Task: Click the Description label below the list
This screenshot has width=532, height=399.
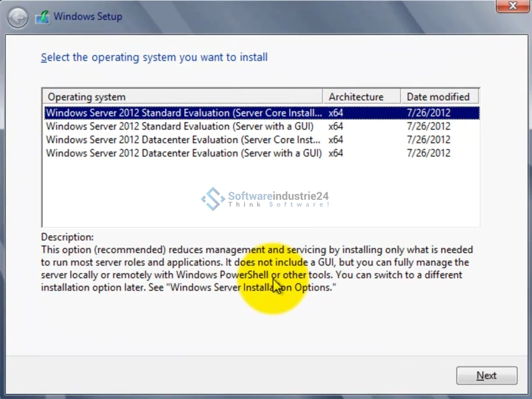Action: [67, 237]
